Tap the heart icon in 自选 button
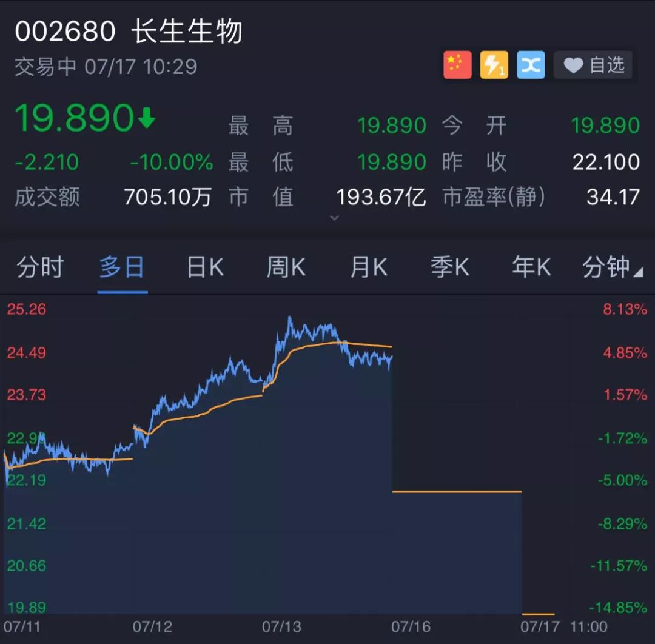Viewport: 655px width, 644px height. tap(573, 65)
